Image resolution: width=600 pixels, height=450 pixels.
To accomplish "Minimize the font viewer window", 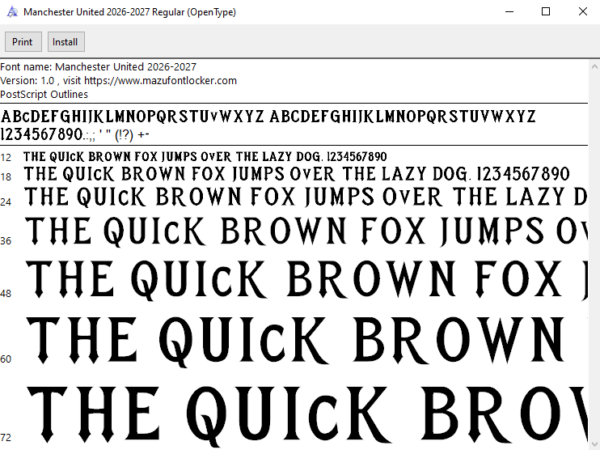I will pyautogui.click(x=509, y=12).
